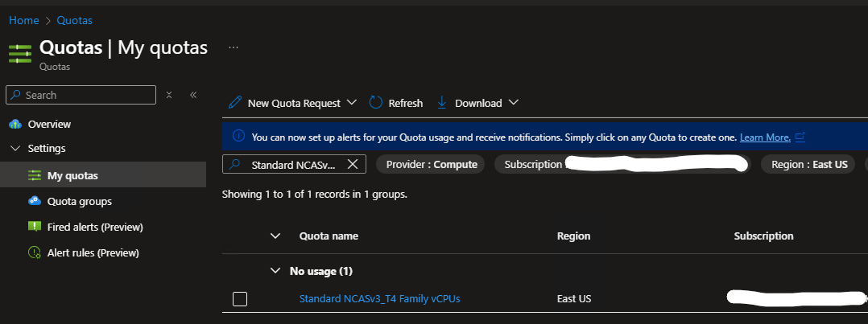Screen dimensions: 868x324
Task: Select My quotas in sidebar
Action: [x=103, y=176]
